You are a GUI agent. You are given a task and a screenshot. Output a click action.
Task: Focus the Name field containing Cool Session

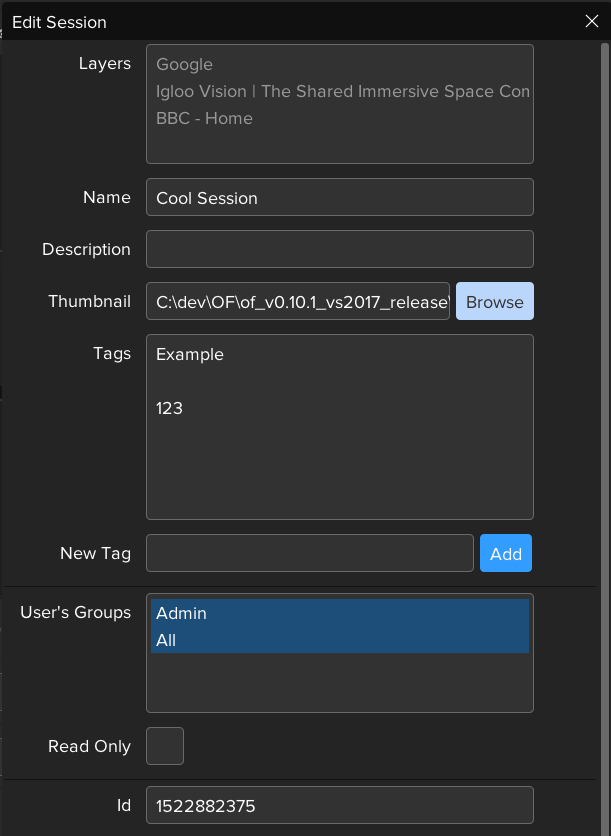339,198
